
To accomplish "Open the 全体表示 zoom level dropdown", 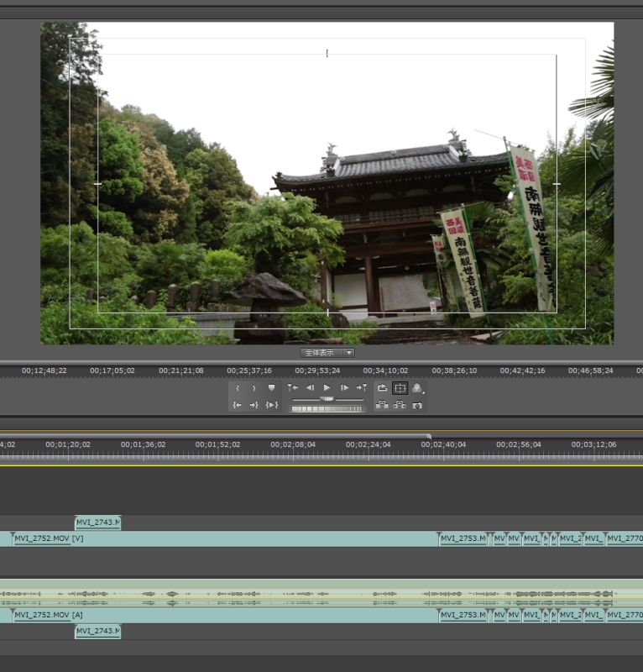I will click(x=327, y=353).
